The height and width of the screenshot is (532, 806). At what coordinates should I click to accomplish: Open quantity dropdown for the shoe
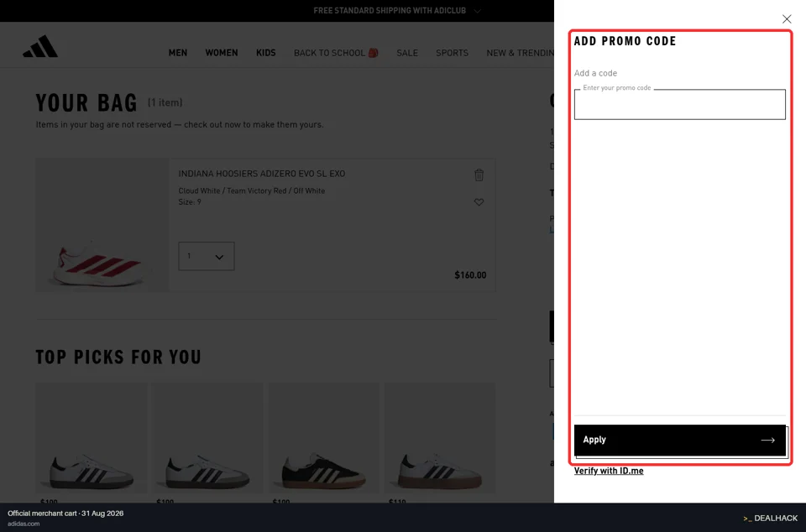[207, 256]
